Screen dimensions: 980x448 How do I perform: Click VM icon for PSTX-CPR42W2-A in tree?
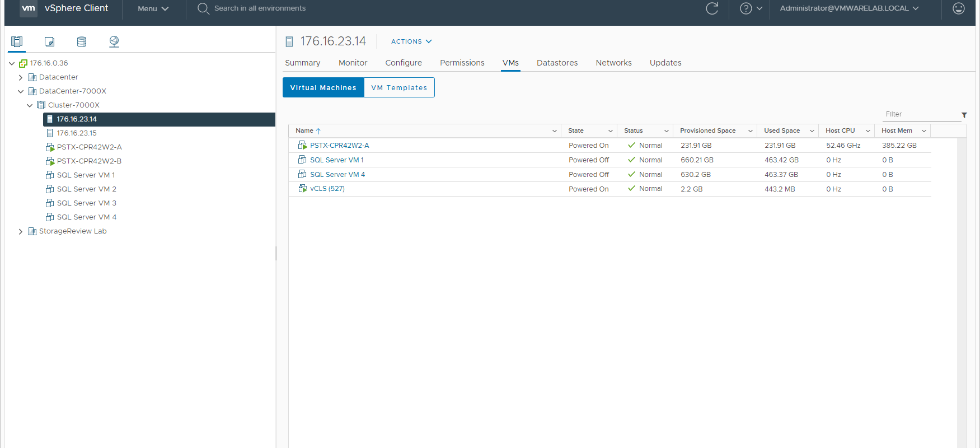point(50,147)
